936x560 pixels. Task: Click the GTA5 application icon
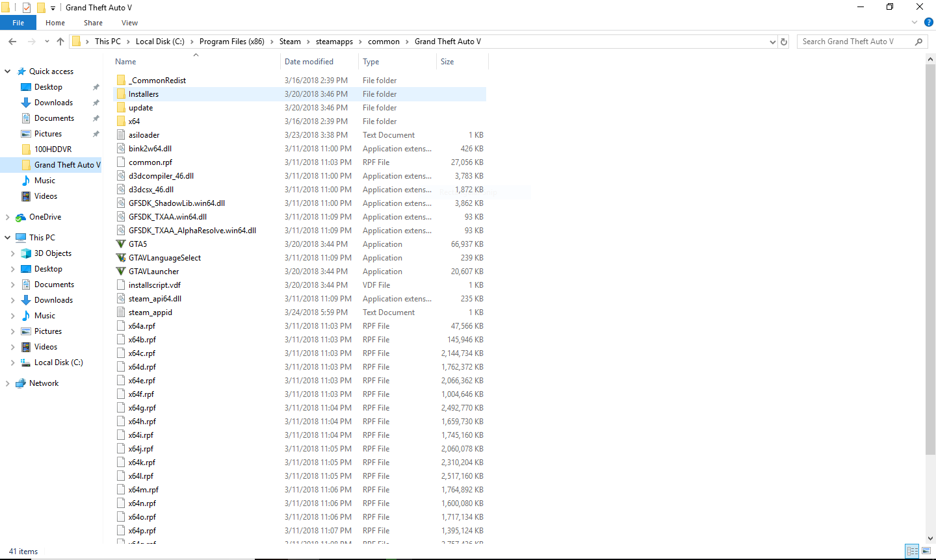point(121,244)
